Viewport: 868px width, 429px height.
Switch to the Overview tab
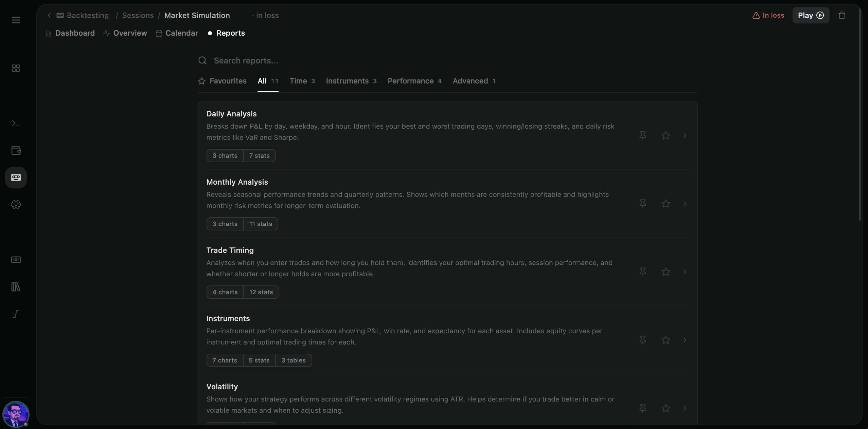coord(125,33)
